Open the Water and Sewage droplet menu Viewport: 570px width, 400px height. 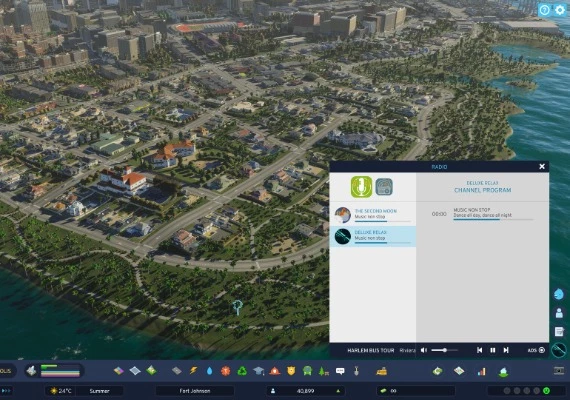209,371
